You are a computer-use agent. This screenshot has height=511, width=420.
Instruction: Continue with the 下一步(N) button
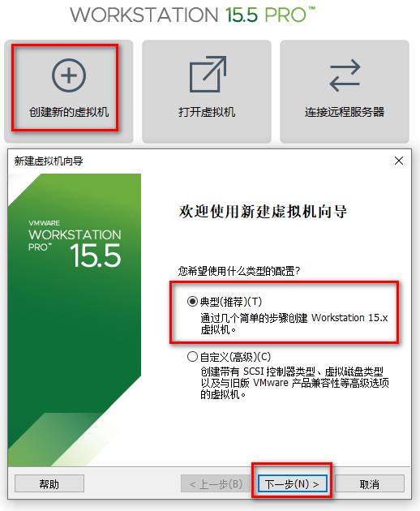point(292,484)
